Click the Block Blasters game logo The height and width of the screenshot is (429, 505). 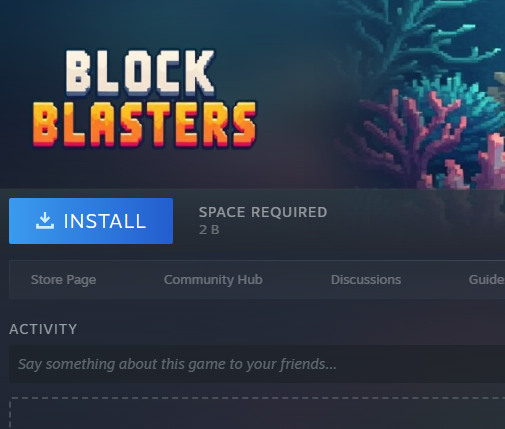[144, 98]
